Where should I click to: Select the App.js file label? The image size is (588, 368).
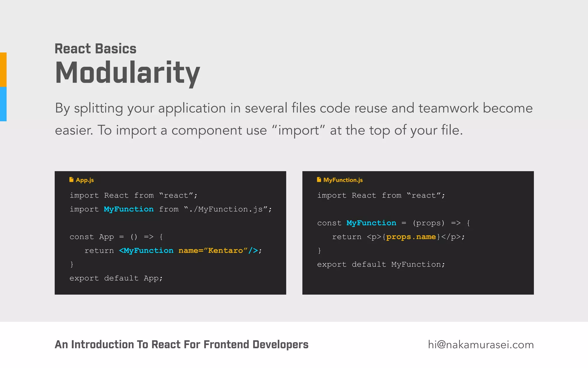(85, 180)
